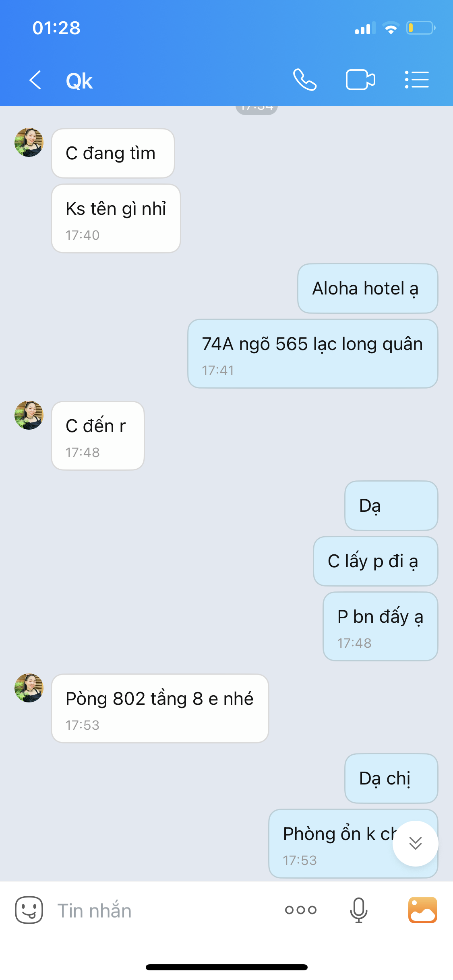The width and height of the screenshot is (453, 980).
Task: Tap the microphone to record voice
Action: coord(358,910)
